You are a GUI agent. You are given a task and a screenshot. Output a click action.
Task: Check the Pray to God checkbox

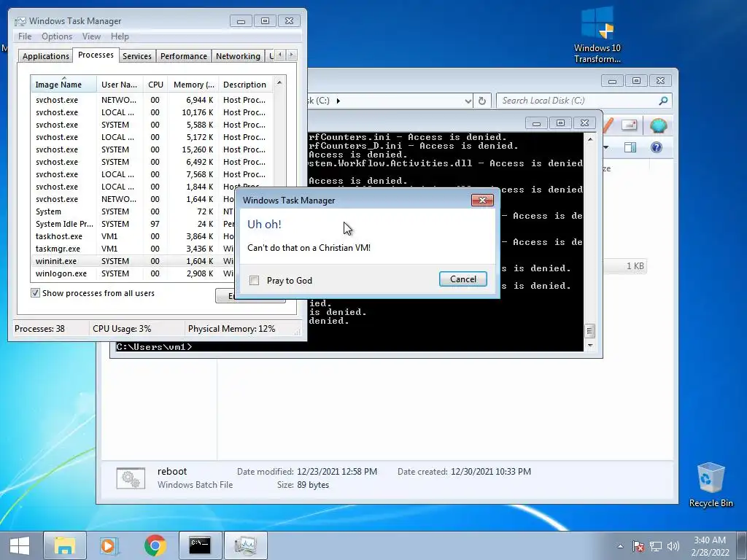[x=255, y=281]
